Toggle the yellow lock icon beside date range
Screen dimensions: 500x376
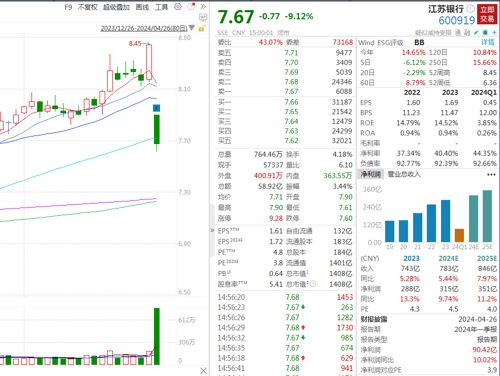pos(201,29)
